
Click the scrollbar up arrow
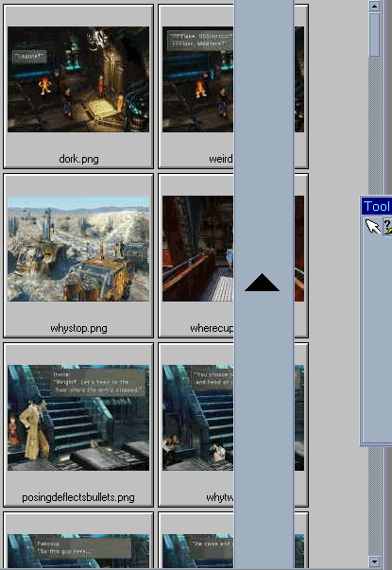click(x=374, y=6)
